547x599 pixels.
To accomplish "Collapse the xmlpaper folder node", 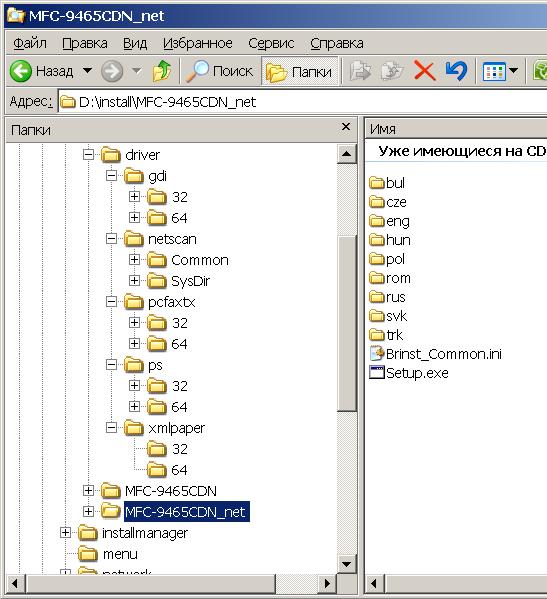I will 111,428.
